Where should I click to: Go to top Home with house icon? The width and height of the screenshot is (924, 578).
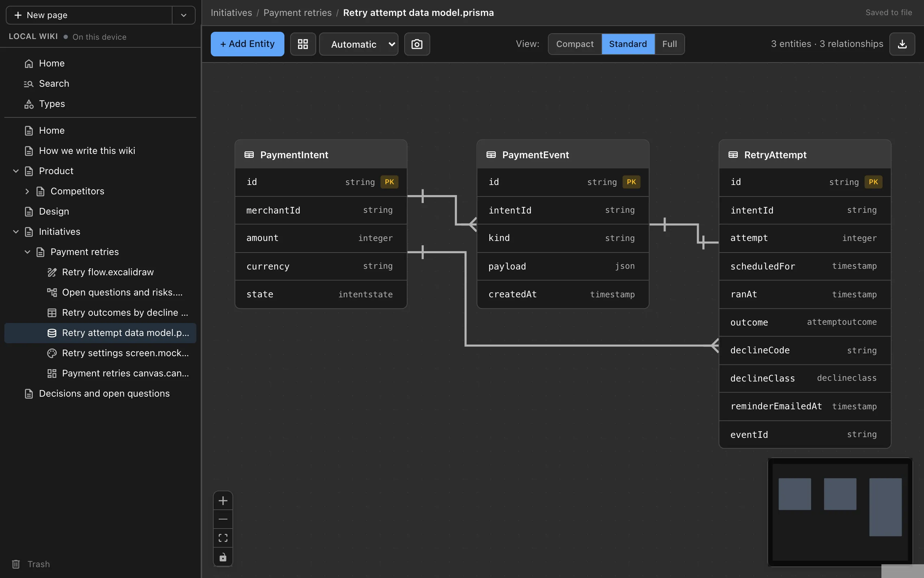click(x=100, y=63)
